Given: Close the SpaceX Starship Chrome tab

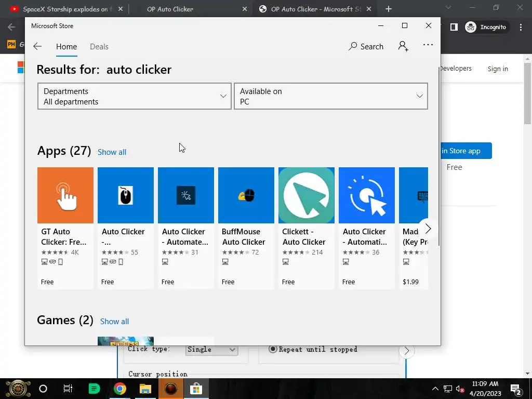Looking at the screenshot, I should (x=121, y=9).
